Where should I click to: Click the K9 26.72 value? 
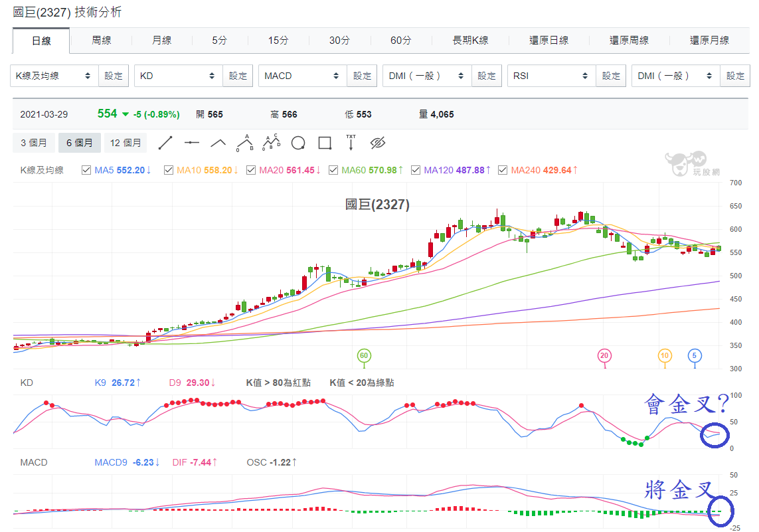[118, 383]
